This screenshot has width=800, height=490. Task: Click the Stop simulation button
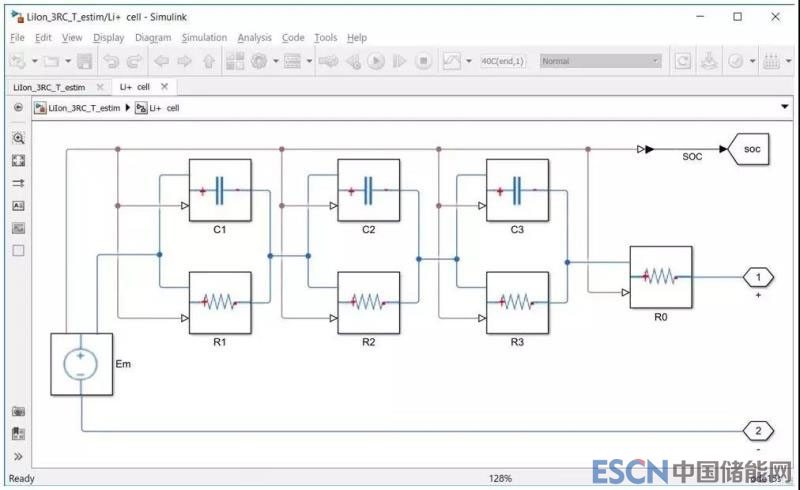point(423,61)
